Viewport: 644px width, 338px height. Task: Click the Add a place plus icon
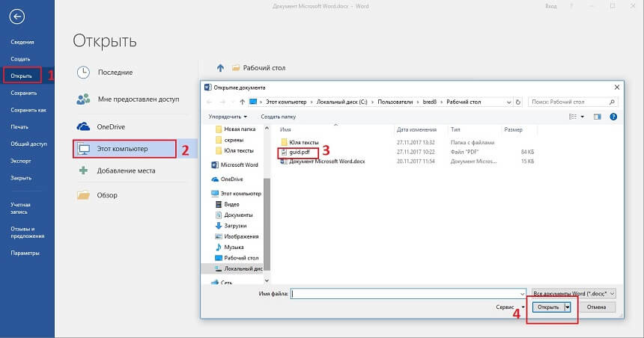point(84,170)
